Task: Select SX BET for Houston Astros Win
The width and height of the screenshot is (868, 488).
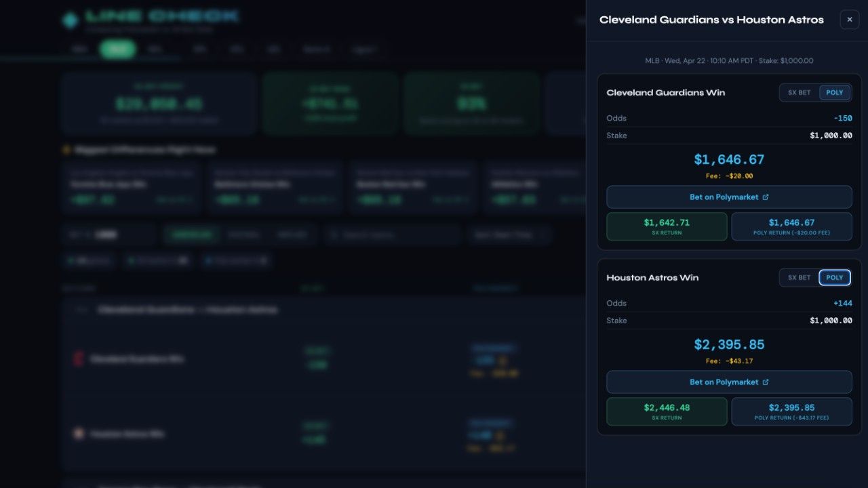Action: click(x=799, y=278)
